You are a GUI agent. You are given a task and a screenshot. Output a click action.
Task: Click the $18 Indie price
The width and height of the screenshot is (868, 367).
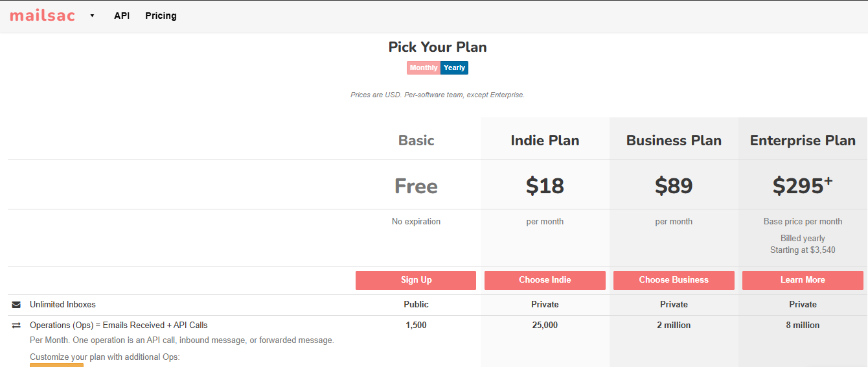pyautogui.click(x=545, y=186)
